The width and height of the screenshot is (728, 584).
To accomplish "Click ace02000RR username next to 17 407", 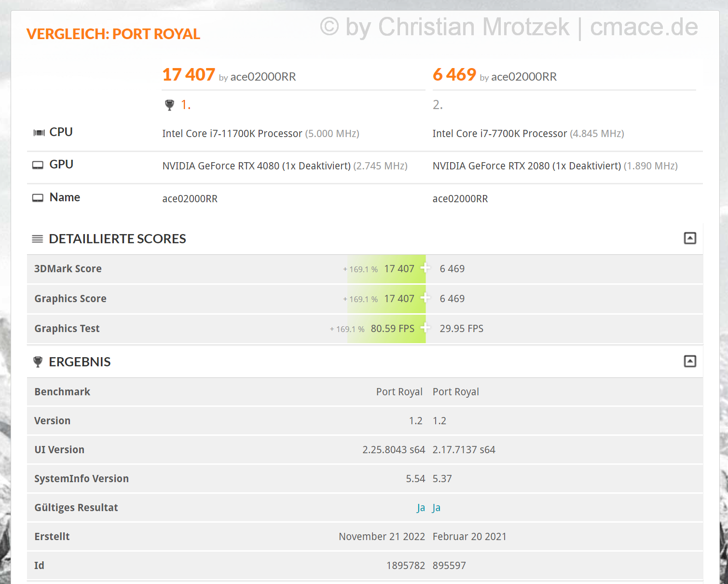I will tap(263, 77).
